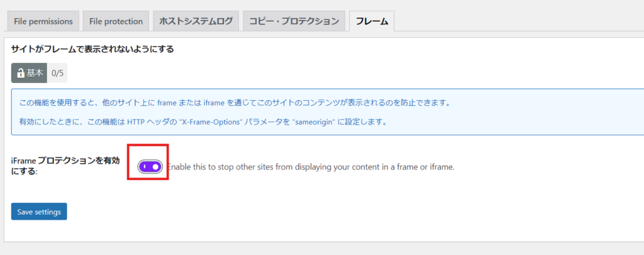644x255 pixels.
Task: Click the 'frame または iframe' text in notice
Action: [187, 103]
